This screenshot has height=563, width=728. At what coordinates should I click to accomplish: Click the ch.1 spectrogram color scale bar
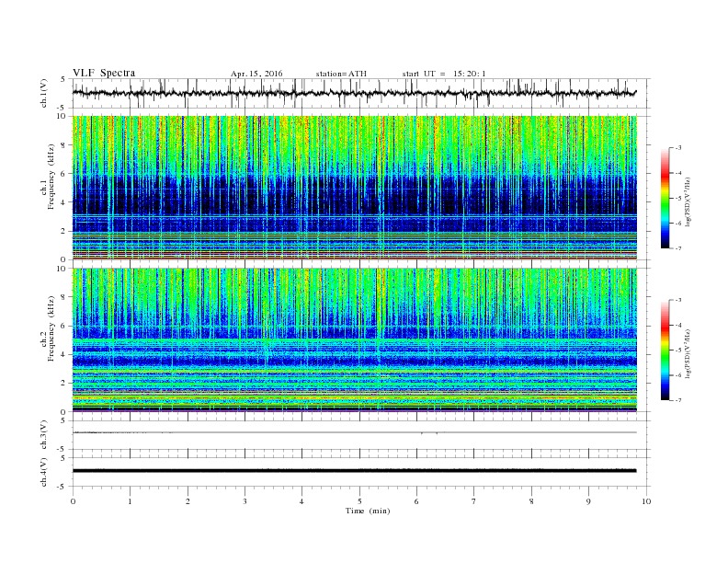pyautogui.click(x=665, y=198)
